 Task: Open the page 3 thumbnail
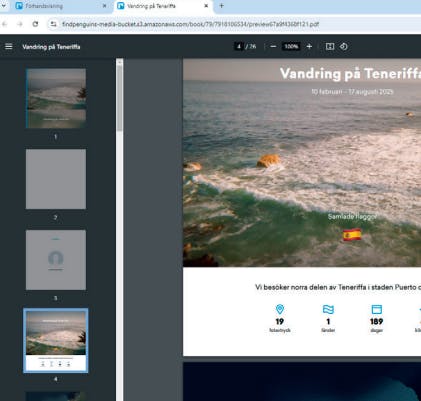[56, 260]
